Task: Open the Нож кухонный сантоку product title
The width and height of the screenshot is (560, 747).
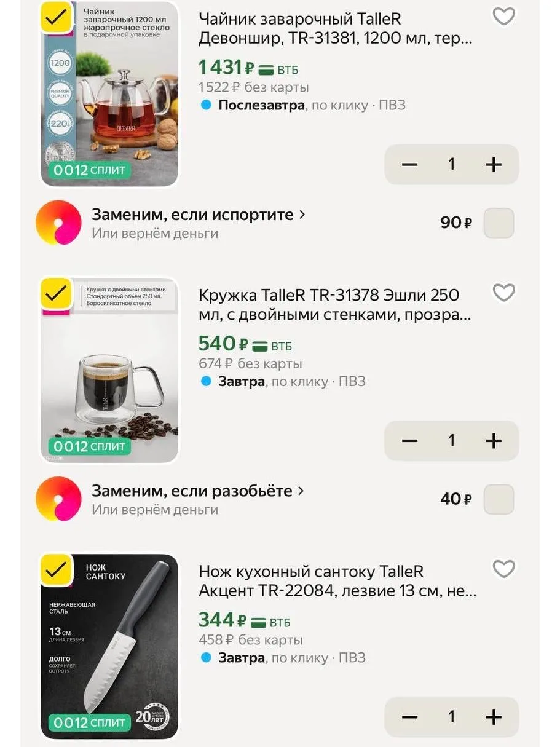Action: click(x=337, y=582)
